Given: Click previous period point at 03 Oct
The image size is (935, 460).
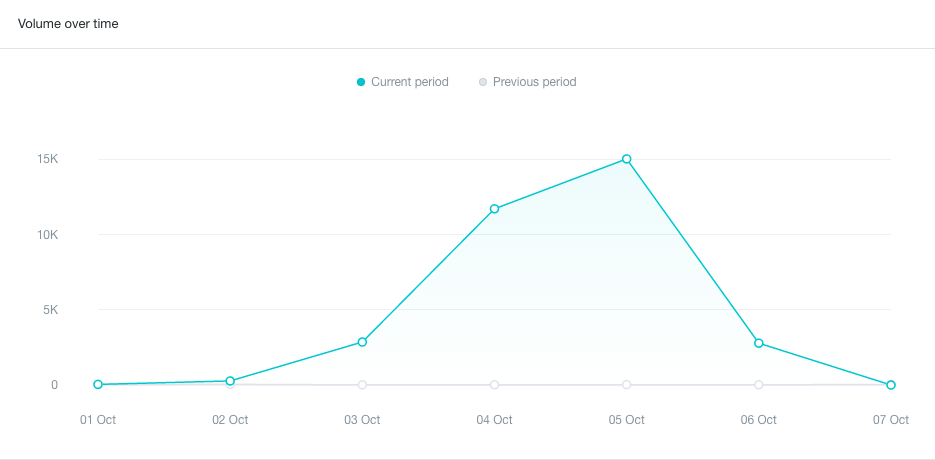Looking at the screenshot, I should coord(362,385).
